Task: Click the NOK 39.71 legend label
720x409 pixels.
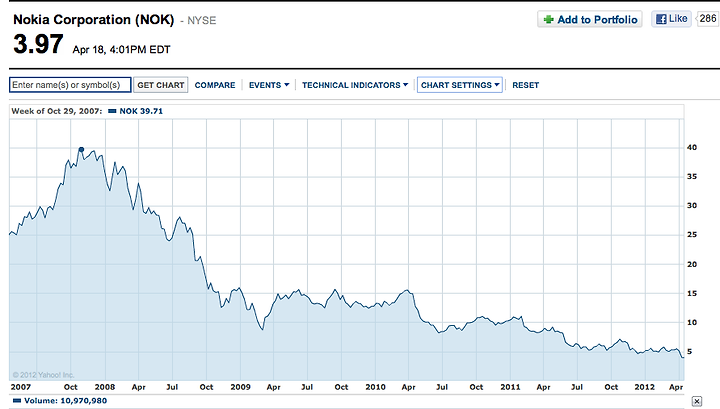Action: click(141, 111)
